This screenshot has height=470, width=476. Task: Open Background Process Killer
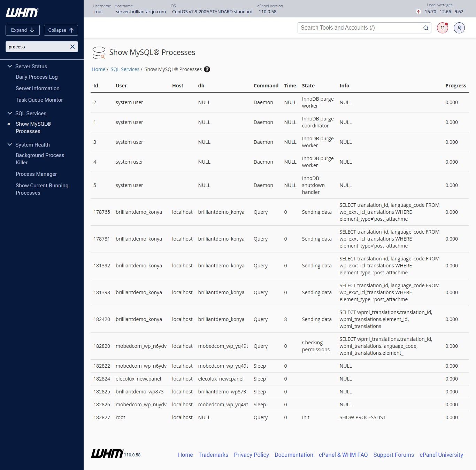pos(40,159)
